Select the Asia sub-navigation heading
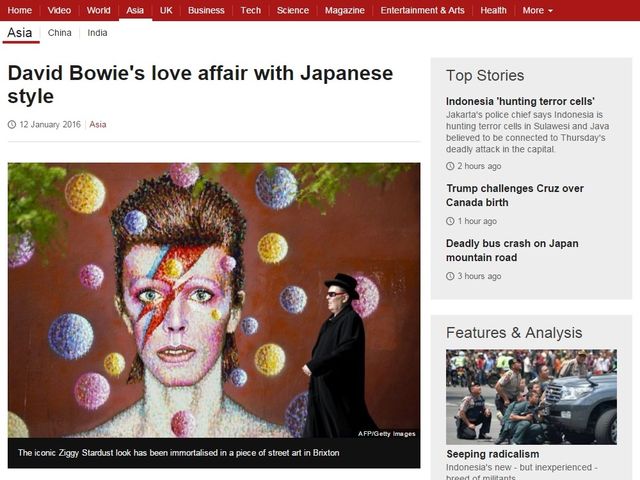 19,33
